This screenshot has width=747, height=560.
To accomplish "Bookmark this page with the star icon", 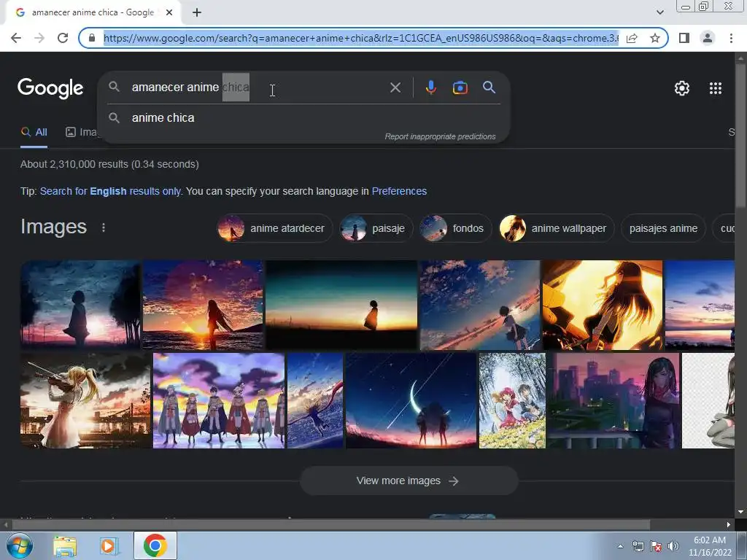I will coord(655,38).
